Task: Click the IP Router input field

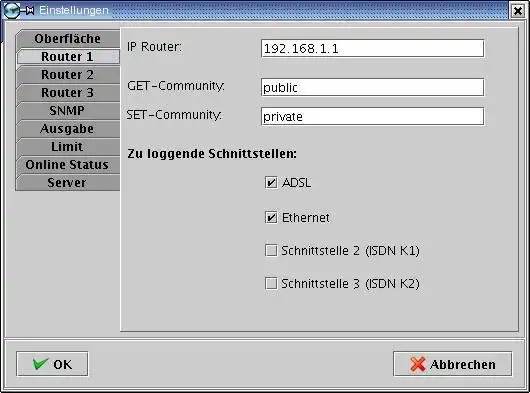Action: pos(372,49)
